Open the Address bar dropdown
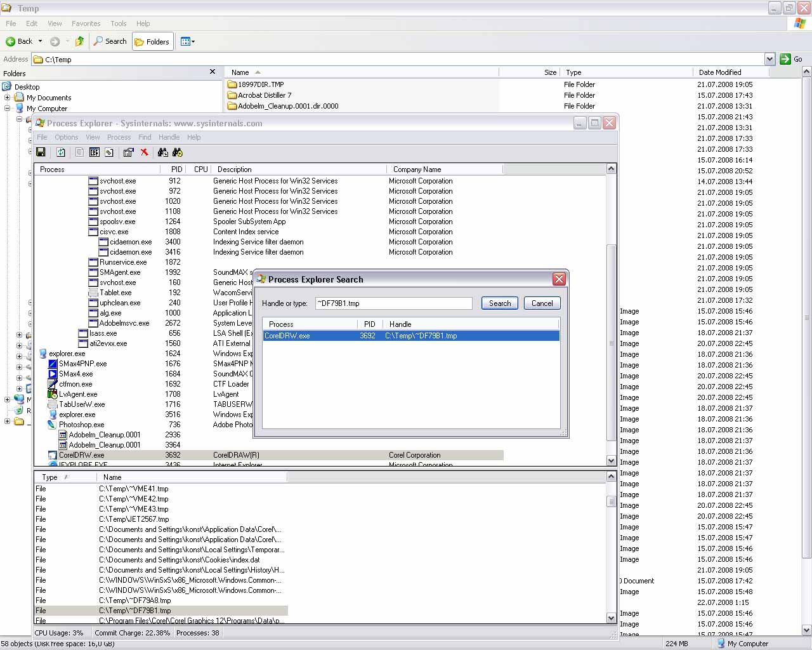 click(769, 59)
